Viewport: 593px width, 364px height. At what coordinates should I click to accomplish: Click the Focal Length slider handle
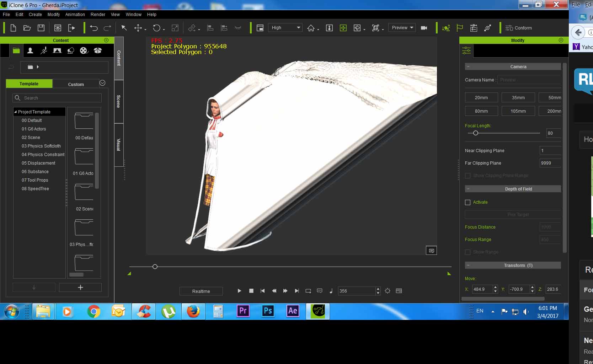[x=475, y=133]
